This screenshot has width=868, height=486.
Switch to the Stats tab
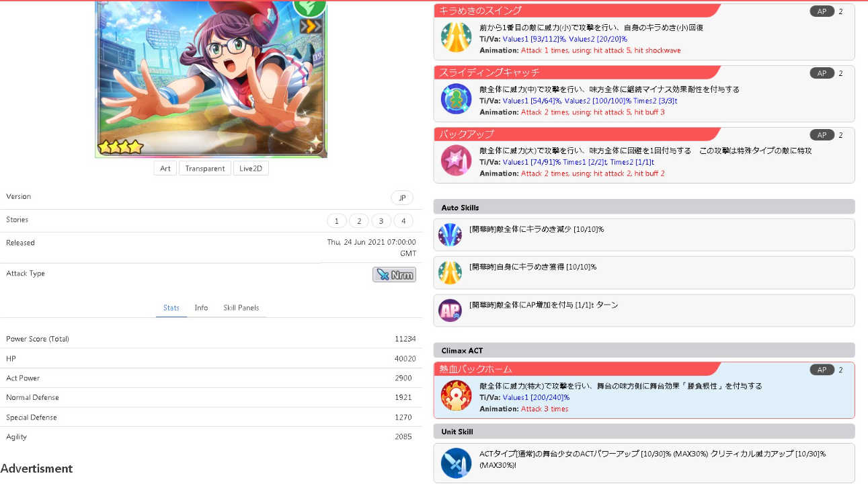[171, 308]
